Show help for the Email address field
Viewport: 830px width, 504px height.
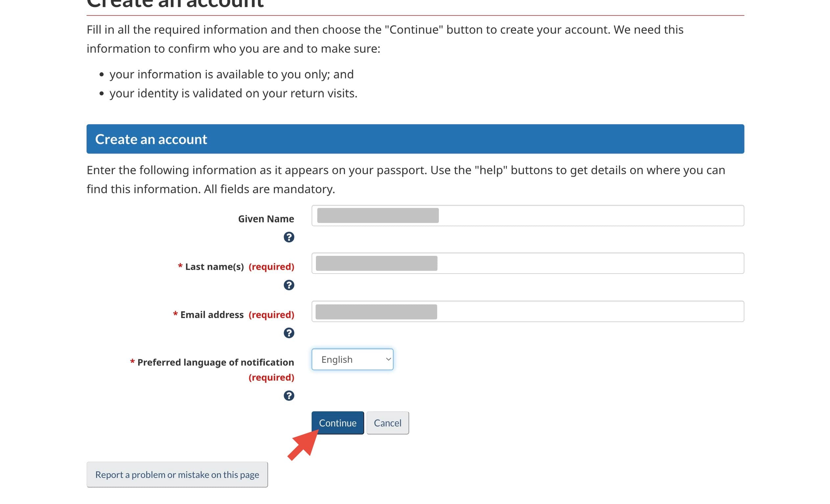[289, 333]
